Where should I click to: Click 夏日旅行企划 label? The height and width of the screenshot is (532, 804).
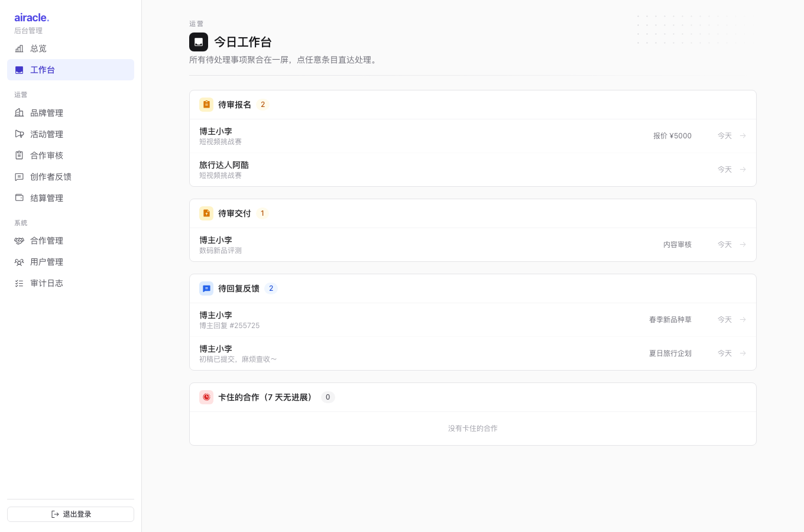tap(670, 353)
